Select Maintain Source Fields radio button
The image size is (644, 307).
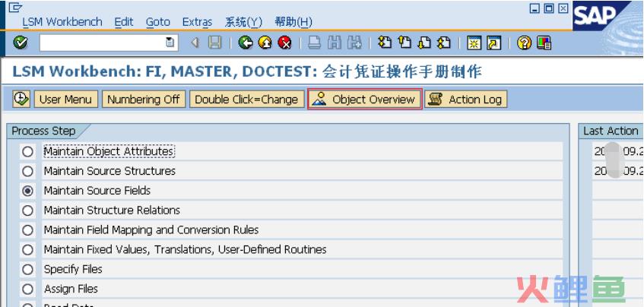[27, 191]
